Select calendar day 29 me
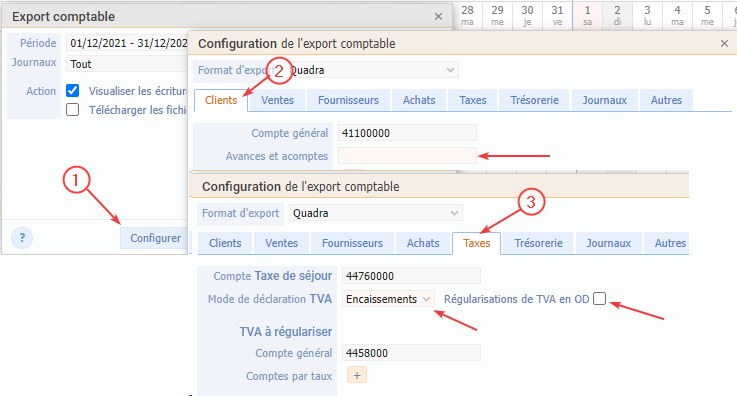The image size is (737, 396). pos(497,16)
